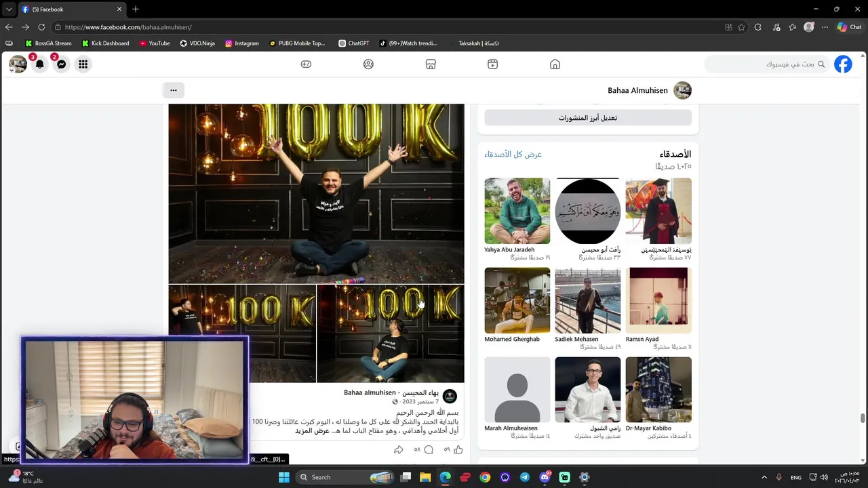Open the large 100K celebration photo
This screenshot has width=868, height=488.
pos(317,193)
